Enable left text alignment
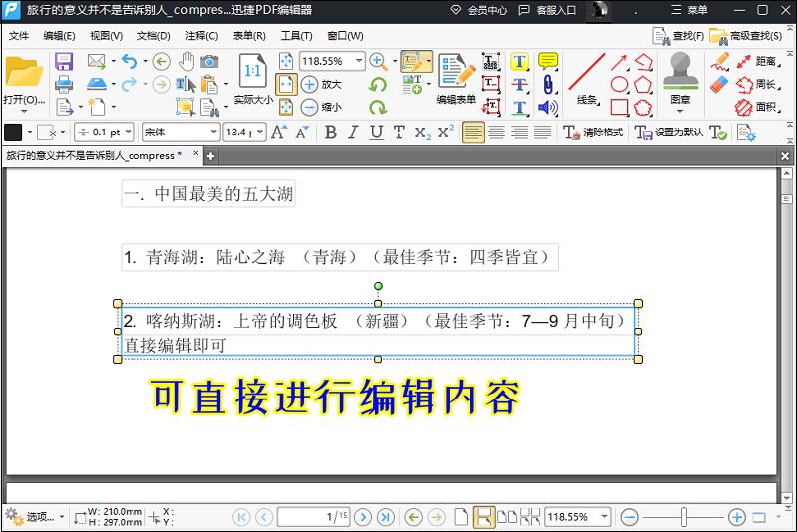This screenshot has width=797, height=532. click(x=473, y=133)
